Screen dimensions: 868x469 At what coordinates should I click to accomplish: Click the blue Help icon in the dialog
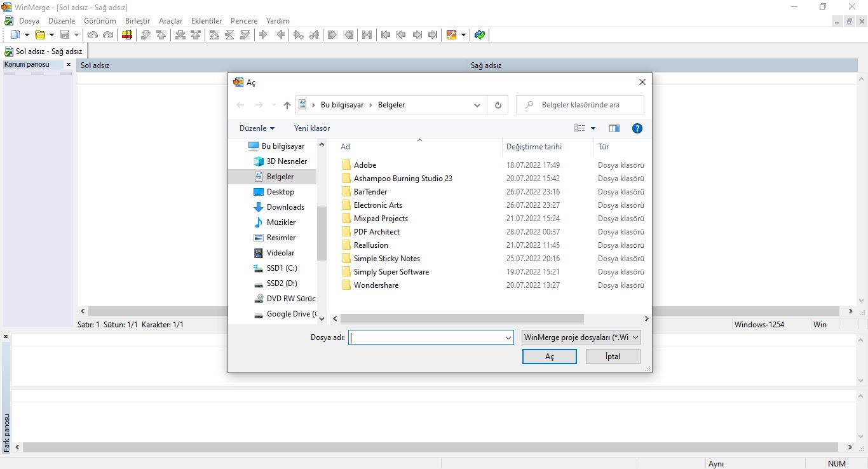click(x=637, y=128)
